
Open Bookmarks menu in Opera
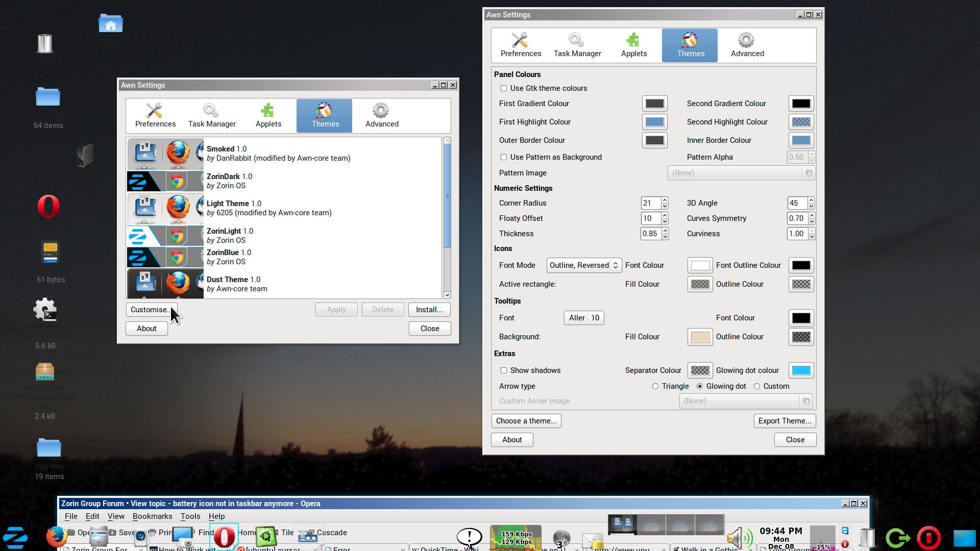pos(152,516)
